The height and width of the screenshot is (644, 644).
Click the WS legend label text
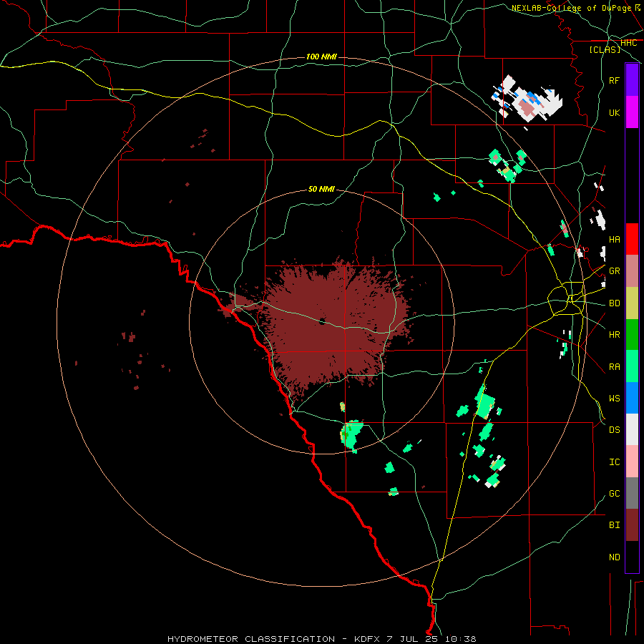point(614,399)
